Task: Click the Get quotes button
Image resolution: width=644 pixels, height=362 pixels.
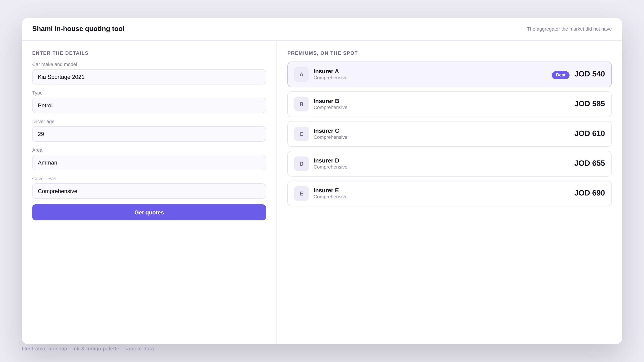Action: (149, 212)
